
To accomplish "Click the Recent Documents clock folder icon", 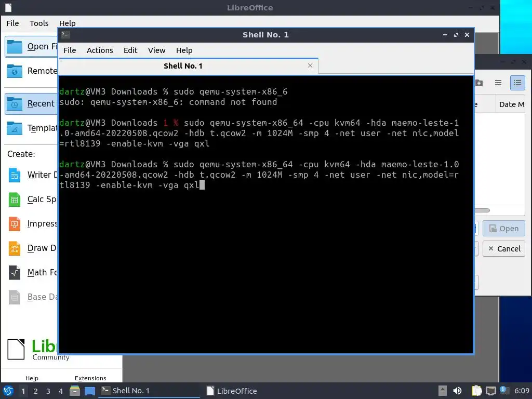I will pyautogui.click(x=15, y=104).
